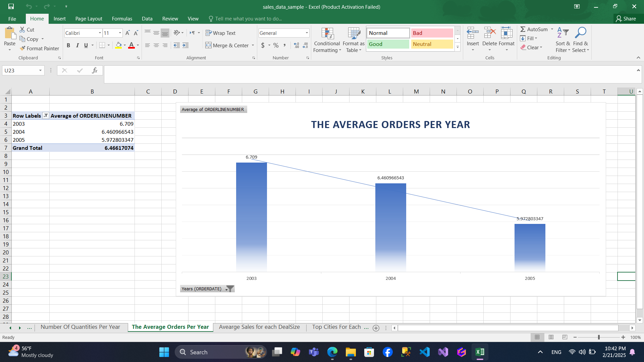Open the General number format dropdown

point(307,33)
